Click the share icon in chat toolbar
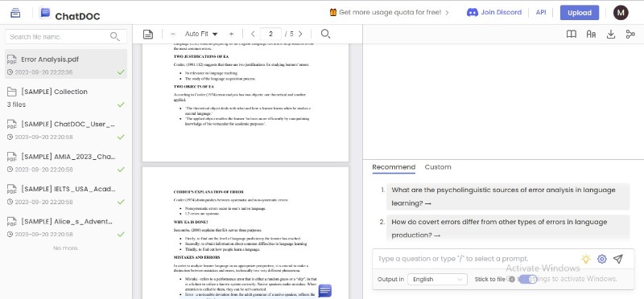This screenshot has width=644, height=299. [x=630, y=34]
